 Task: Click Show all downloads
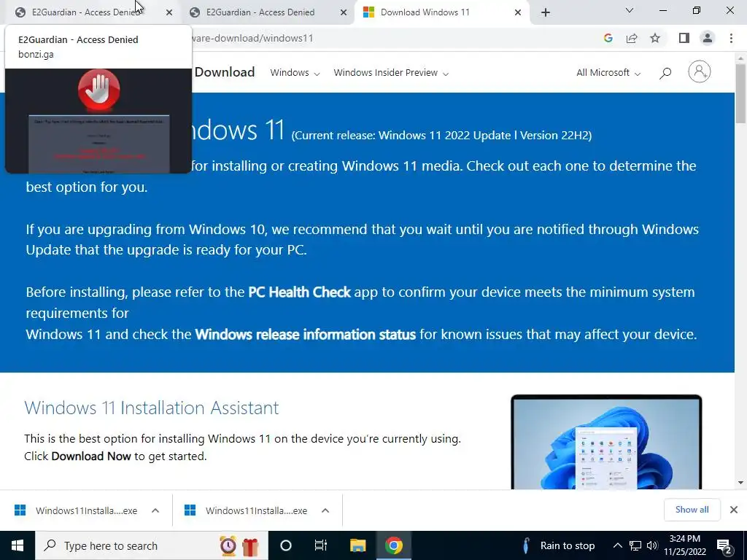tap(692, 510)
